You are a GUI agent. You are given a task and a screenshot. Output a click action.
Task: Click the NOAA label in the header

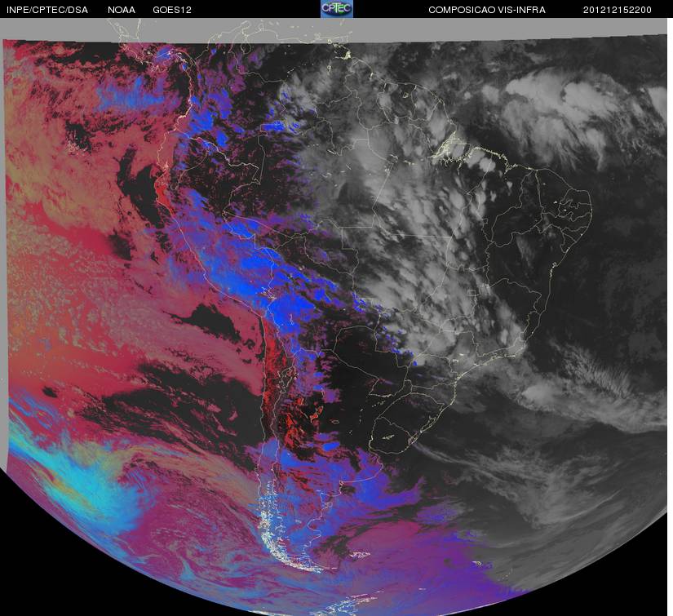point(122,10)
